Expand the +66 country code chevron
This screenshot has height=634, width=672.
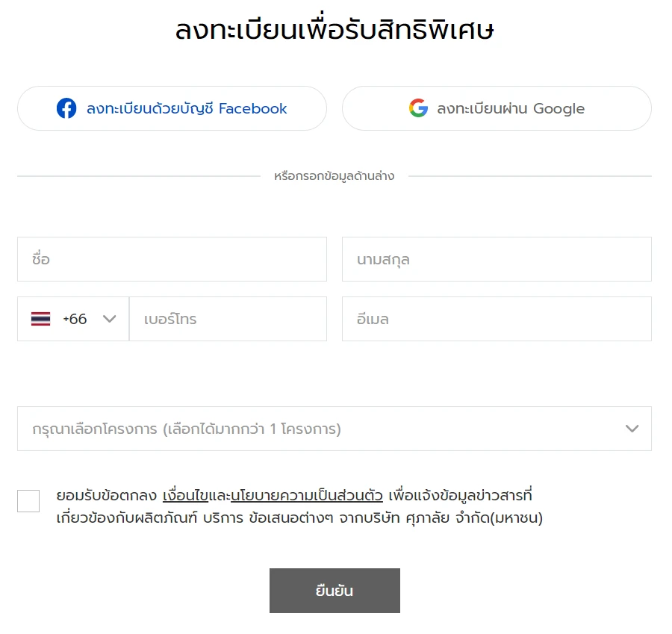pyautogui.click(x=110, y=319)
